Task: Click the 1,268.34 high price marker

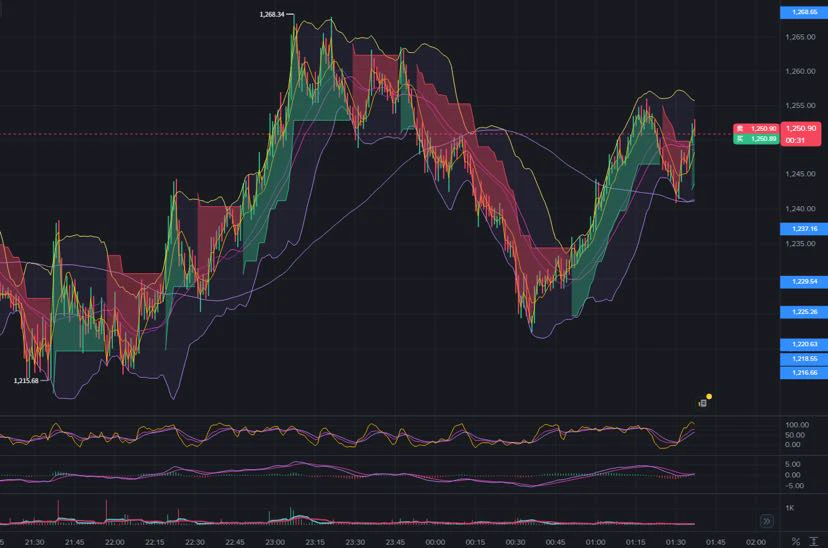Action: 272,14
